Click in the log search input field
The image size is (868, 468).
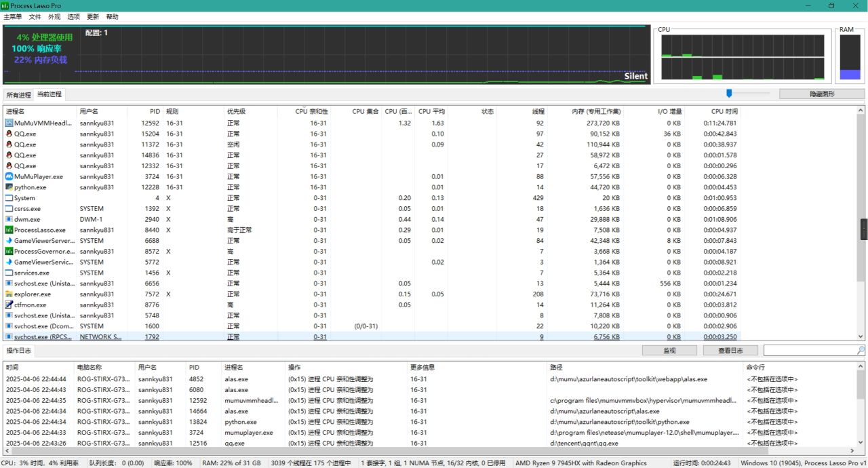(x=810, y=351)
